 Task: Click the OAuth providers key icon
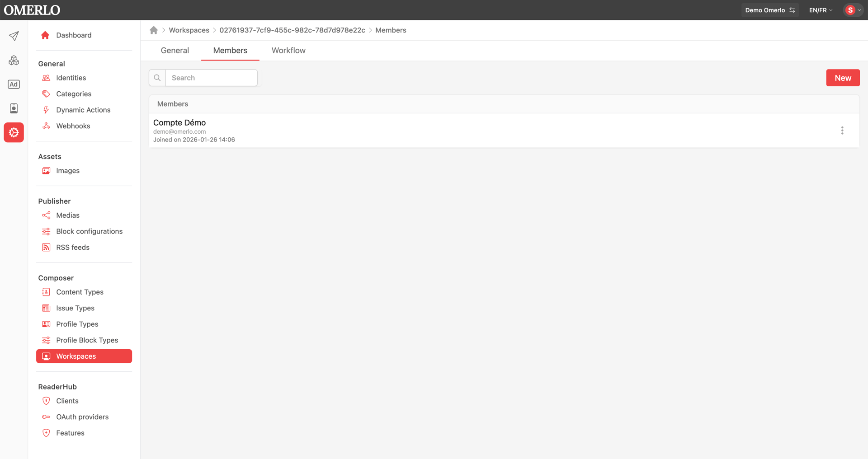pyautogui.click(x=46, y=417)
